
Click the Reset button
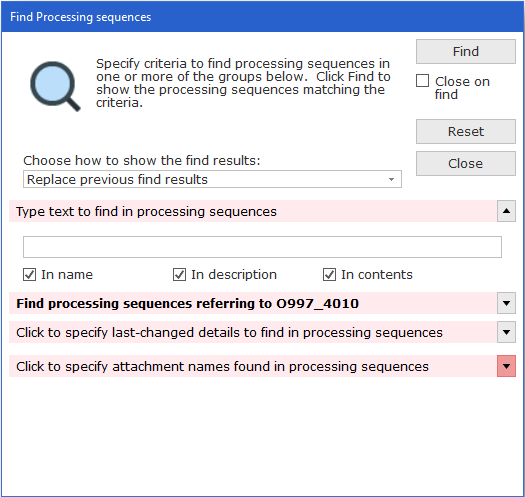[466, 132]
